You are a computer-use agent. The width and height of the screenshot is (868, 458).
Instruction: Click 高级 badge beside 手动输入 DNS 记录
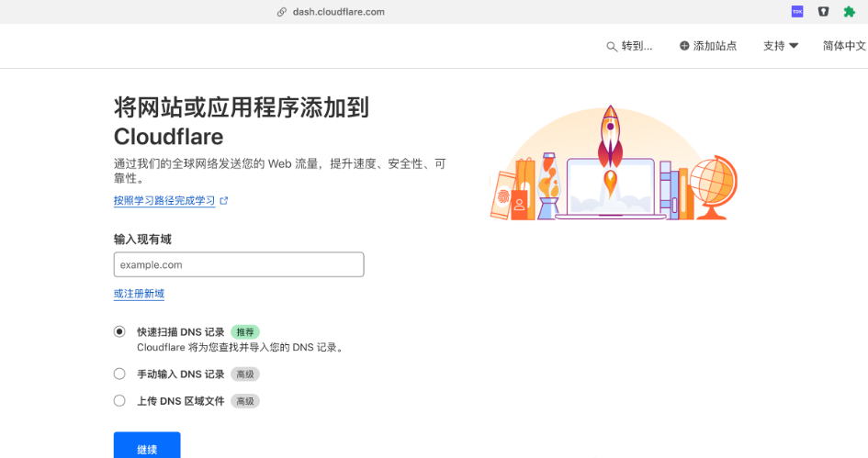[x=245, y=374]
